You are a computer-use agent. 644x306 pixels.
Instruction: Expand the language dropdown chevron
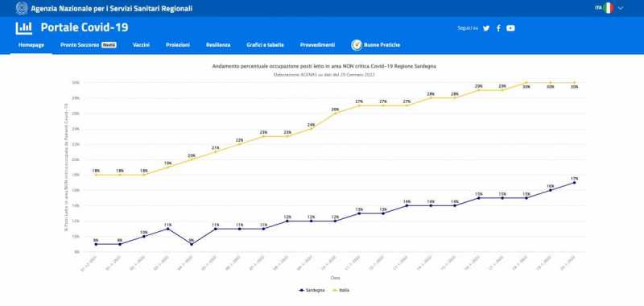pyautogui.click(x=621, y=8)
